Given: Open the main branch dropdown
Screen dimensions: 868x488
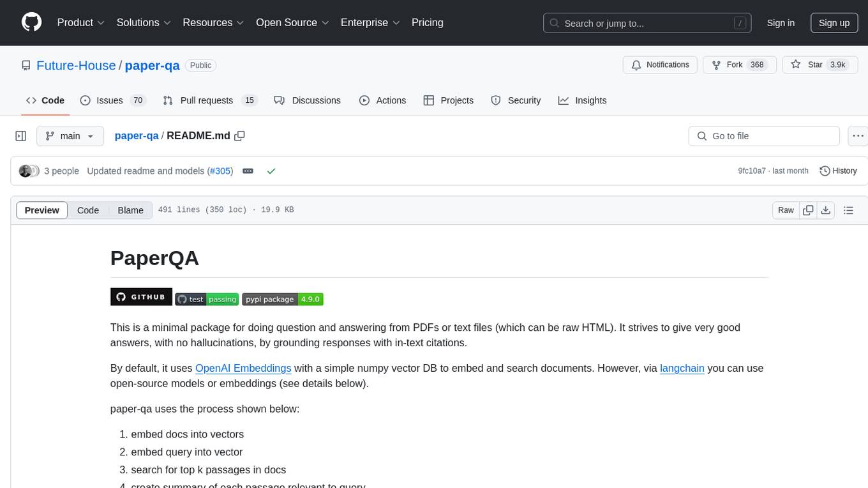Looking at the screenshot, I should coord(70,136).
